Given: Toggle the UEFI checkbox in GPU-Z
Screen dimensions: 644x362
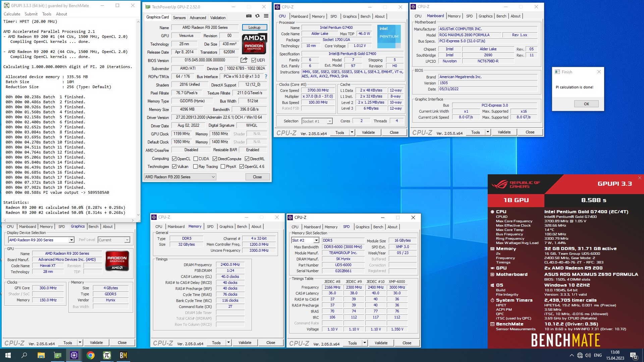Looking at the screenshot, I should (254, 60).
